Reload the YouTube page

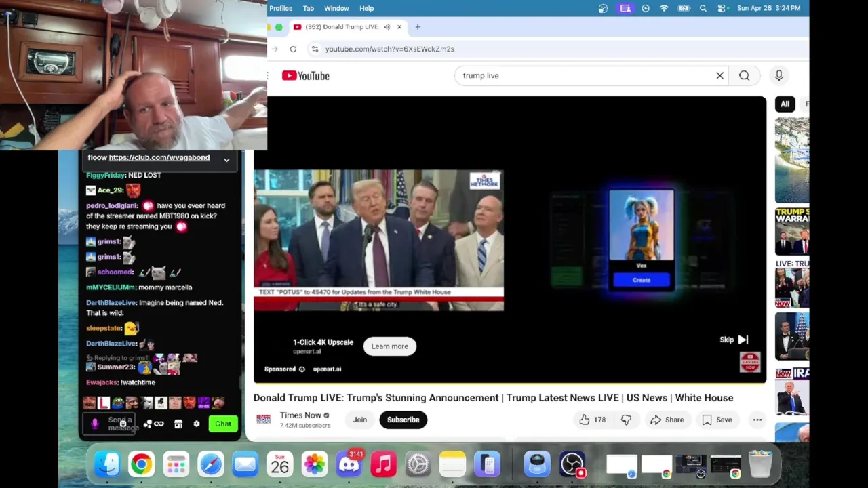[293, 49]
